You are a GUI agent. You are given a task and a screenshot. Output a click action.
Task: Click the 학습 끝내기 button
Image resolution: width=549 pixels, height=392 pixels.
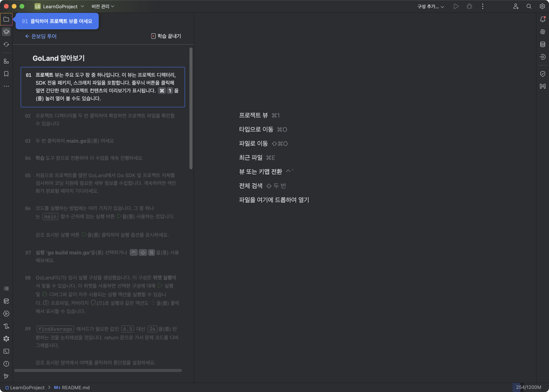[166, 36]
